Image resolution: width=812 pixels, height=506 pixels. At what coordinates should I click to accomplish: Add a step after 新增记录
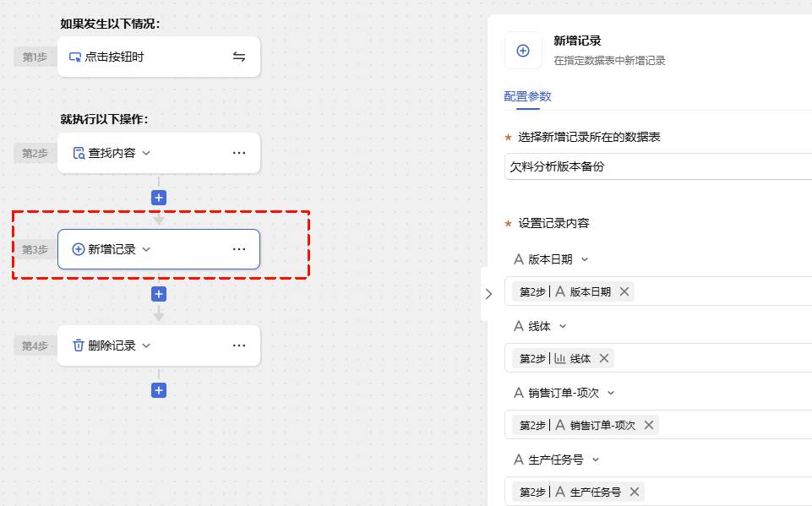click(x=159, y=294)
